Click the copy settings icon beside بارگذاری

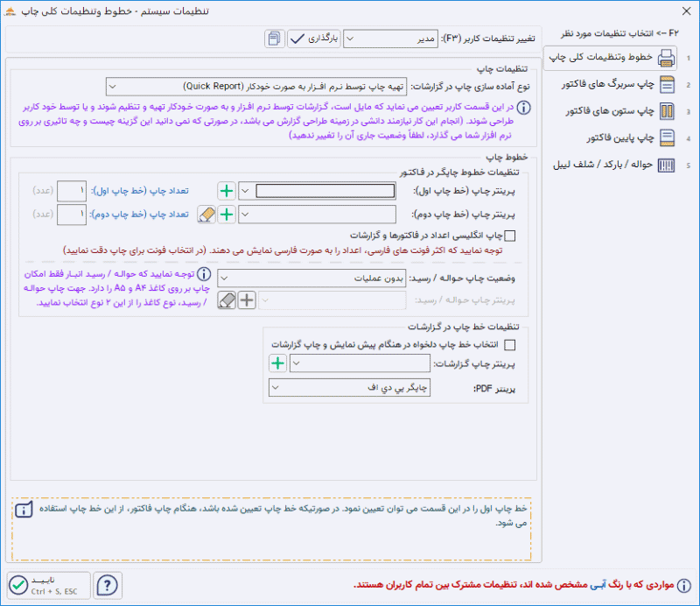pos(274,39)
